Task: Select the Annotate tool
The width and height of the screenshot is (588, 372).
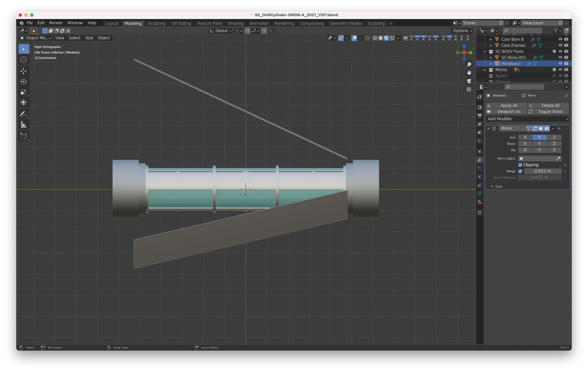Action: click(x=24, y=114)
